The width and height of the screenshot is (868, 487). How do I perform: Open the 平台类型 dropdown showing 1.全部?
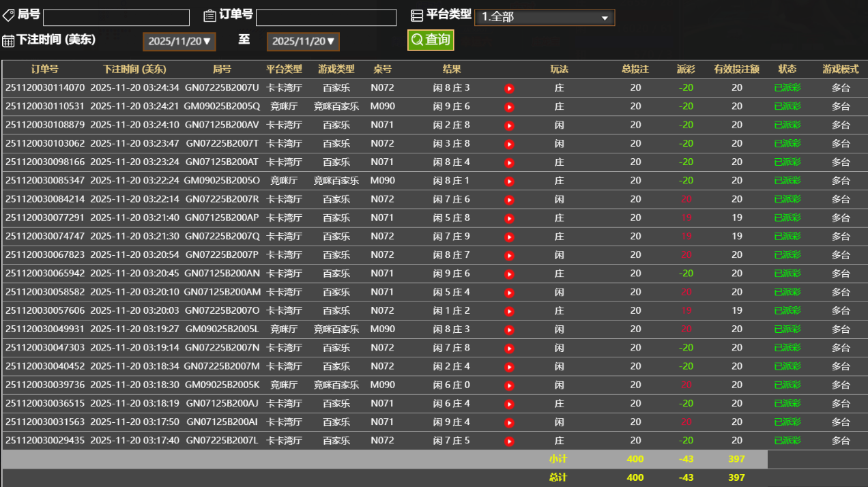coord(544,18)
